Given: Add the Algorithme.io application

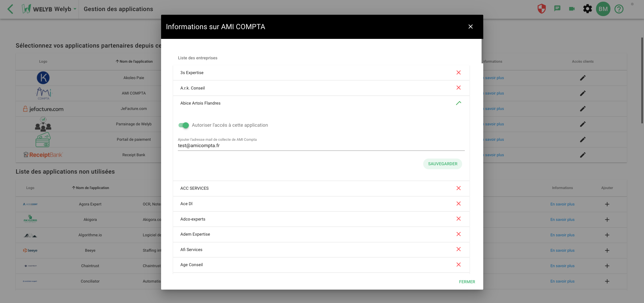Looking at the screenshot, I should click(607, 235).
